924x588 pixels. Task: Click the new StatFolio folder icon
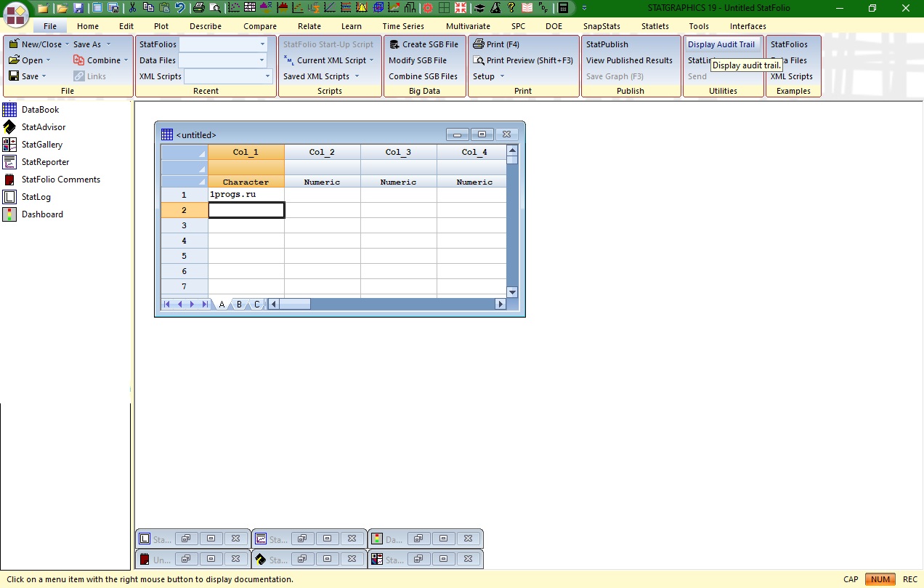[x=44, y=8]
